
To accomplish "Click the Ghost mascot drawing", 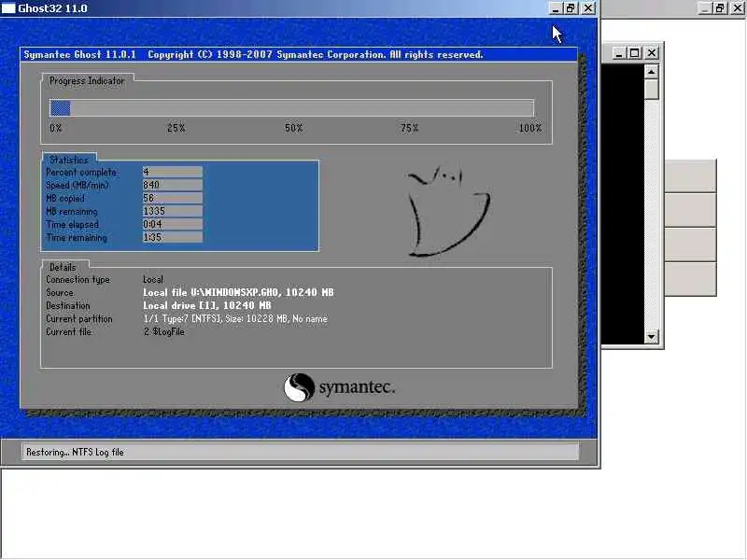I will (448, 211).
